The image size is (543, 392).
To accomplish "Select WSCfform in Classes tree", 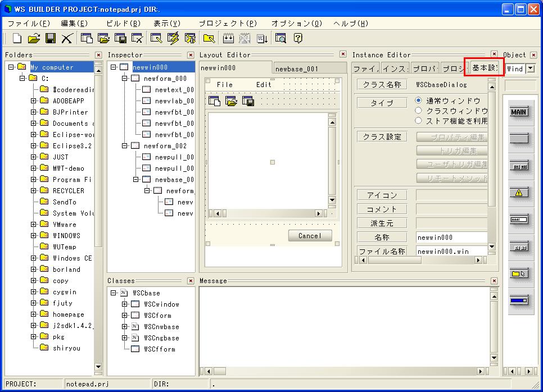I will [x=159, y=349].
